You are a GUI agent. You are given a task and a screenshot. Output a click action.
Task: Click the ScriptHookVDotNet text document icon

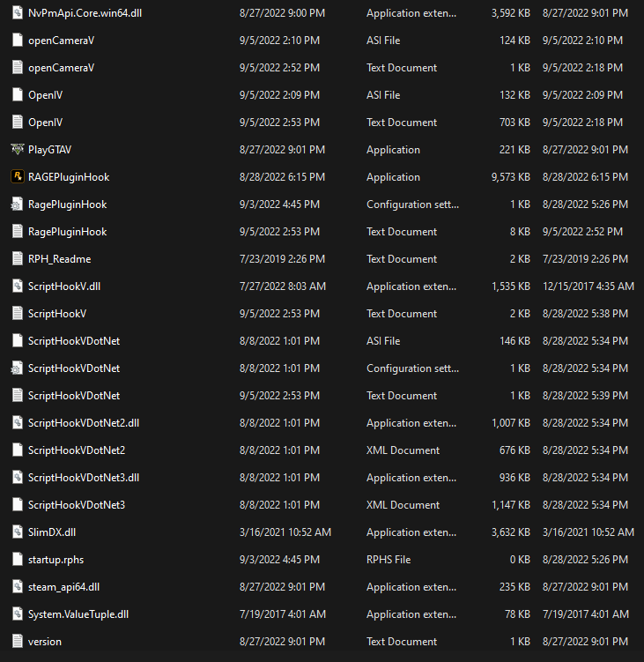18,395
